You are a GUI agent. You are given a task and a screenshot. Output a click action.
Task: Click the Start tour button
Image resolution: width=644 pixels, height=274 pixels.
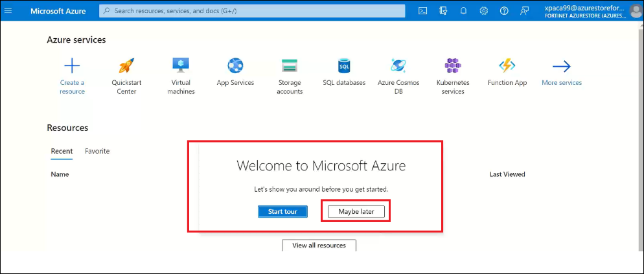282,212
